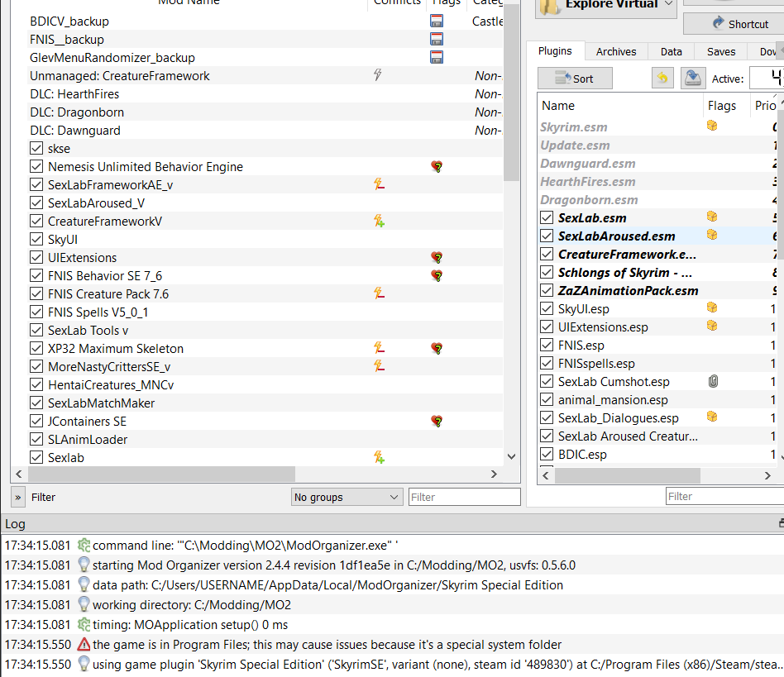The image size is (784, 677).
Task: Toggle the FNIS.esp plugin checkbox
Action: (x=547, y=345)
